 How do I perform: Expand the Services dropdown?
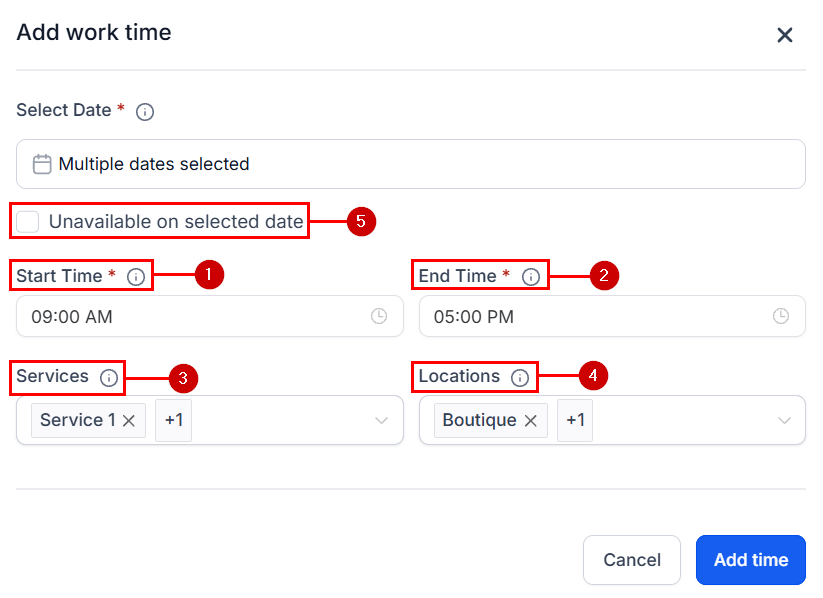pos(380,420)
